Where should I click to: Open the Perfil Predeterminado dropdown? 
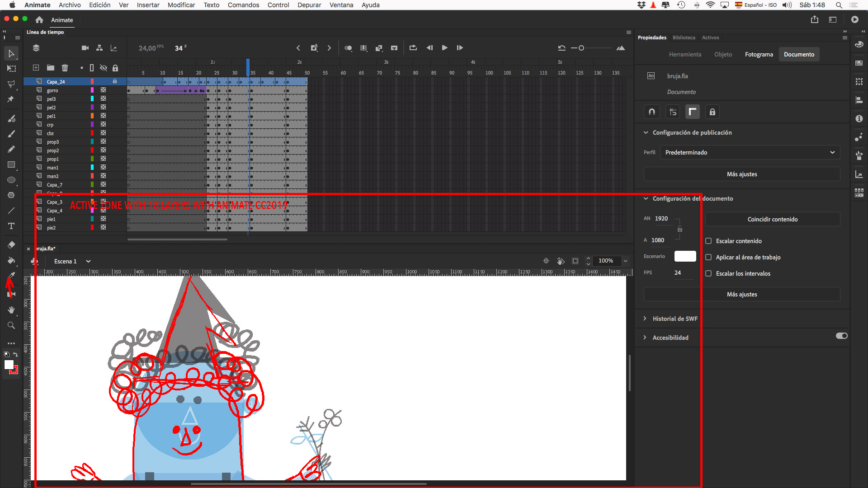pyautogui.click(x=750, y=152)
